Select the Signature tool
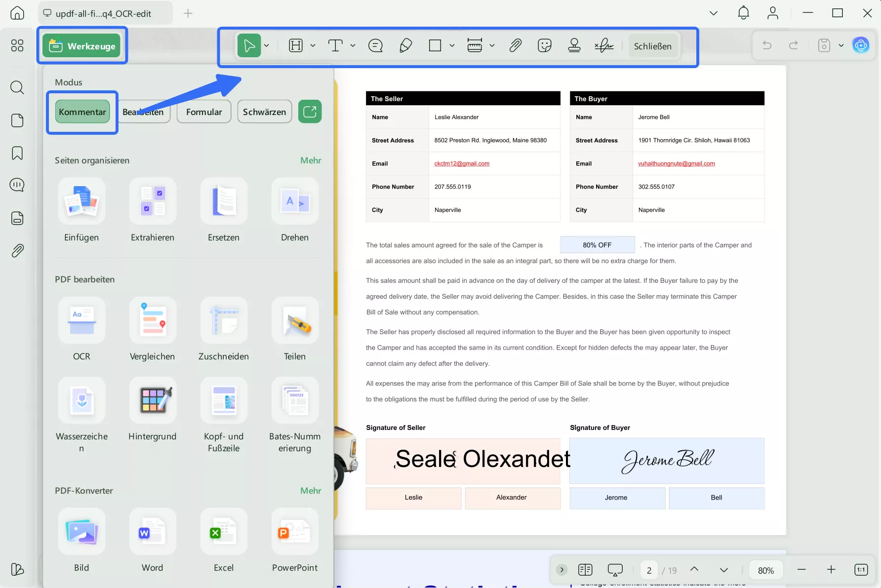Image resolution: width=881 pixels, height=588 pixels. click(x=604, y=45)
